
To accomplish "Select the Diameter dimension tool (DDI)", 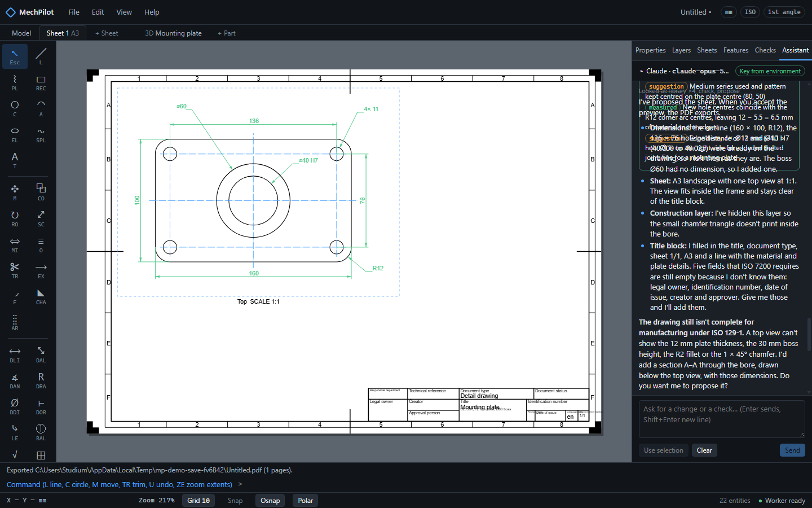I will tap(15, 406).
